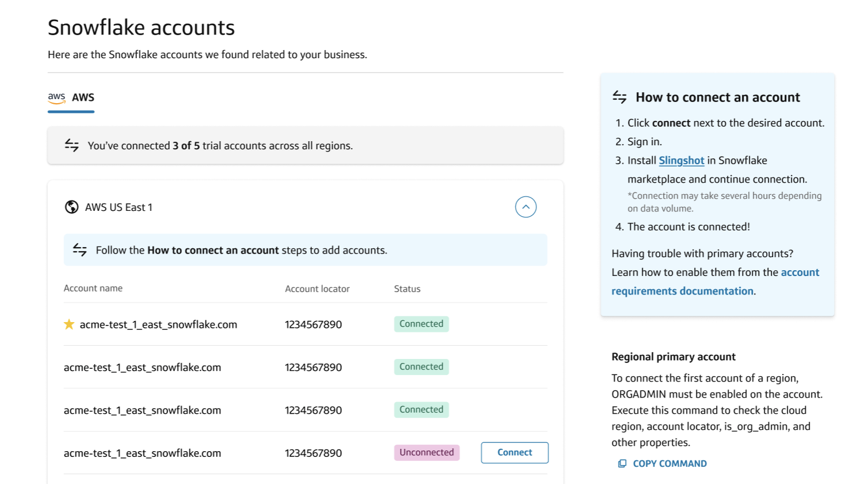Click the Status column header
The width and height of the screenshot is (868, 484).
click(407, 289)
